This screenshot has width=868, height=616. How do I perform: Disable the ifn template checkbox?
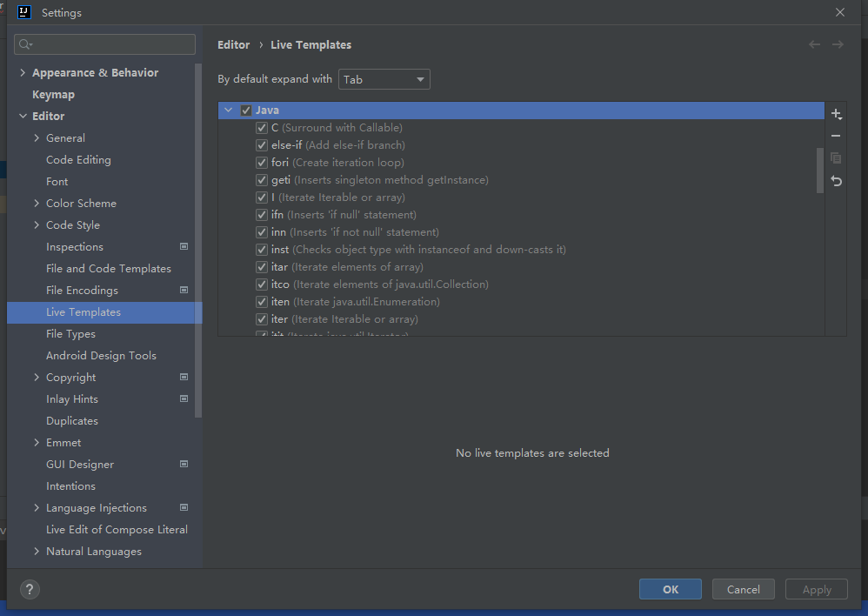click(x=262, y=215)
